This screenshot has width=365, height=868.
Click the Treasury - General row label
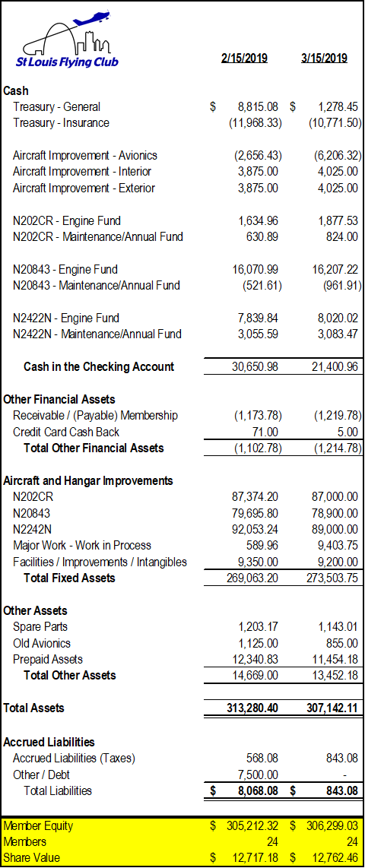point(57,107)
